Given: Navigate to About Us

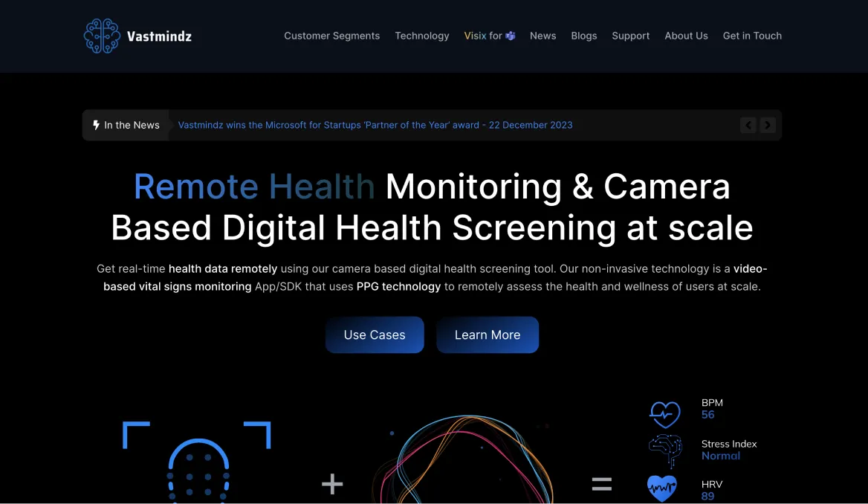Looking at the screenshot, I should tap(686, 36).
